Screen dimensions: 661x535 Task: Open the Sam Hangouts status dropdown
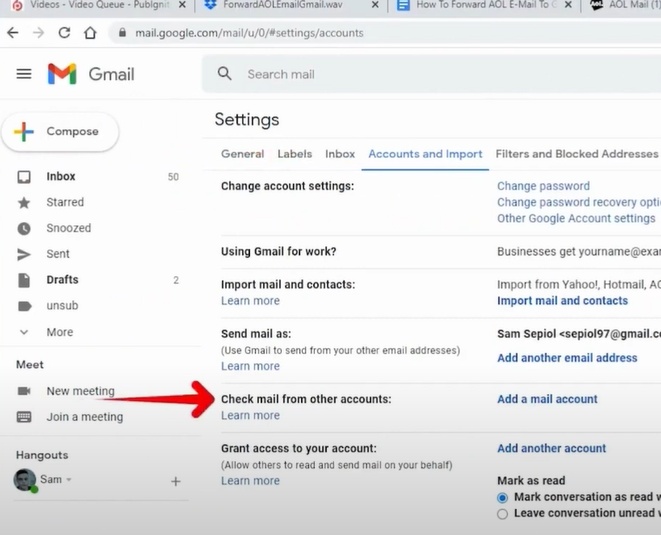click(x=69, y=479)
